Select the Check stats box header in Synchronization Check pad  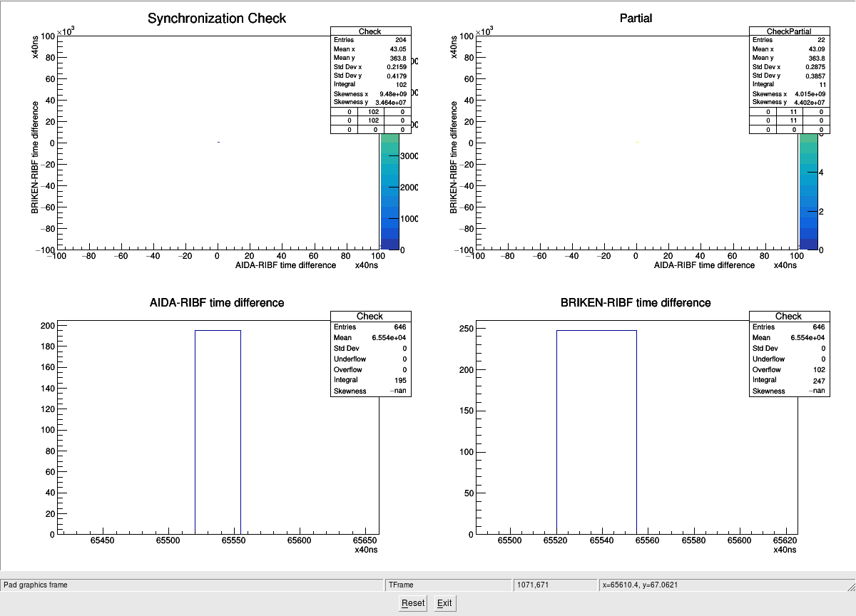pyautogui.click(x=370, y=31)
